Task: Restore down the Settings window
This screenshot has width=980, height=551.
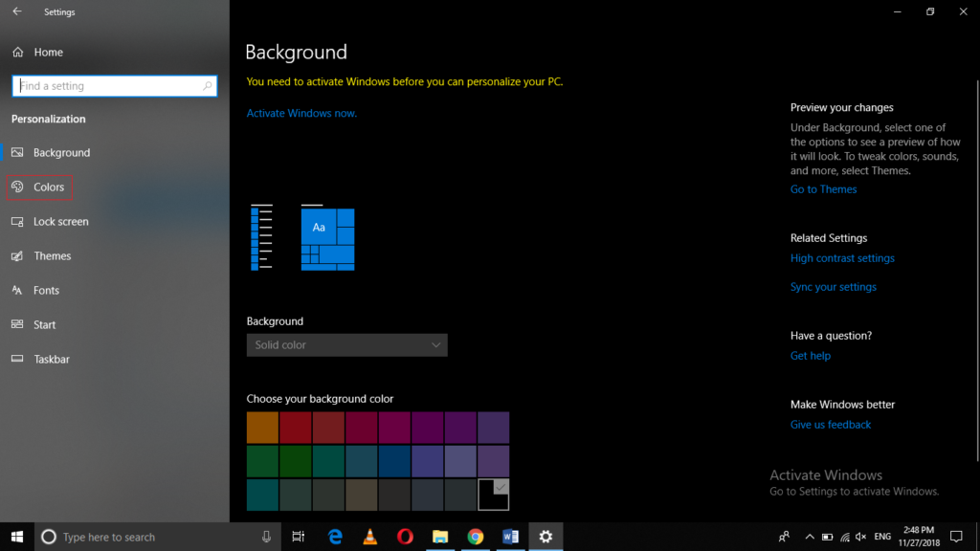Action: click(930, 11)
